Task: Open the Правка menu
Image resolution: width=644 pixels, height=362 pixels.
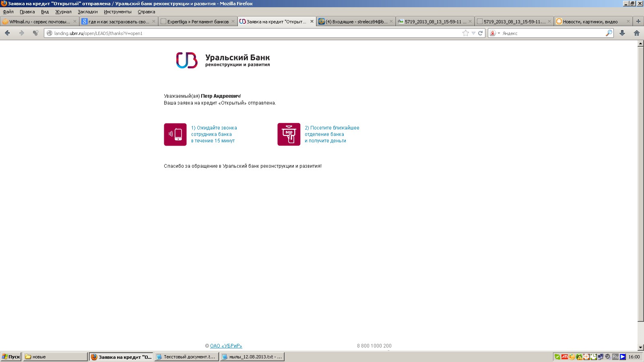Action: (x=27, y=12)
